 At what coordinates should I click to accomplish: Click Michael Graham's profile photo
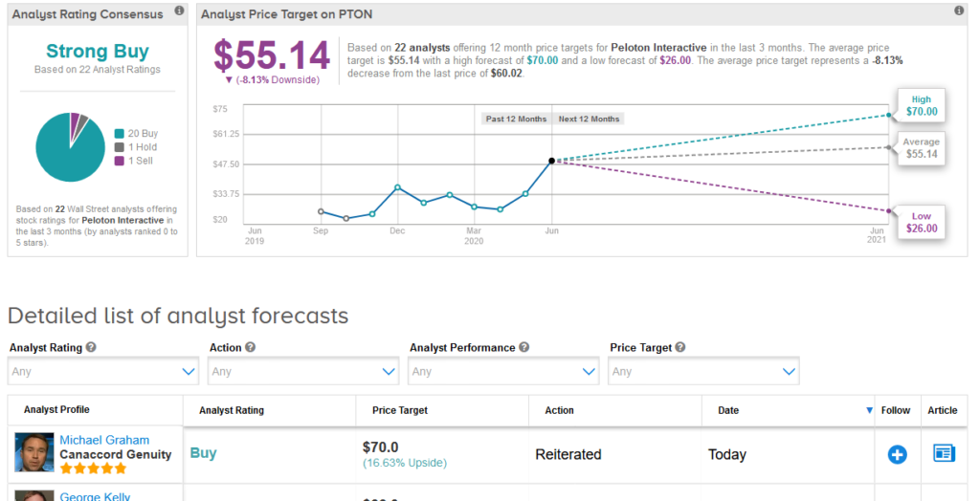click(34, 452)
